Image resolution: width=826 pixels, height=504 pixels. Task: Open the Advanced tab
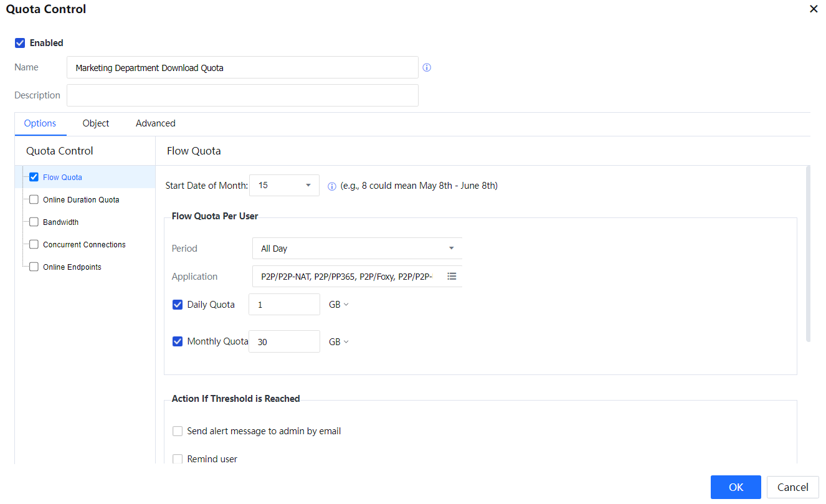pos(155,123)
